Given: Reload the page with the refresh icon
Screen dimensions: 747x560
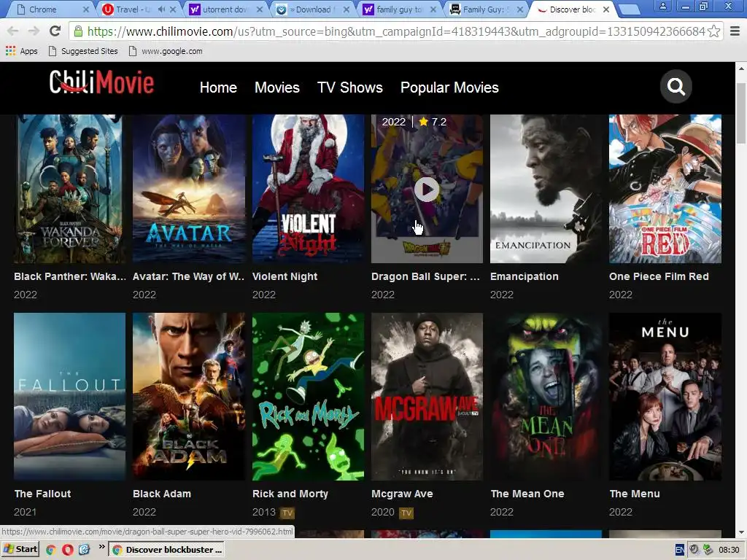Looking at the screenshot, I should point(55,31).
